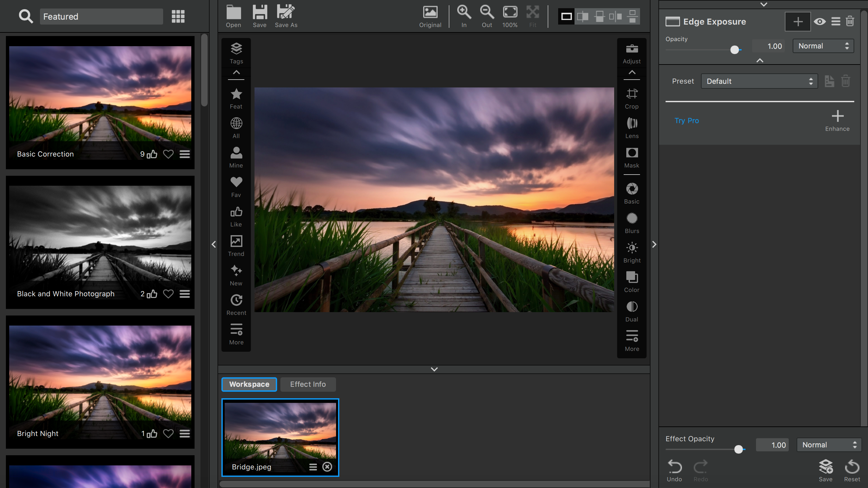Open the Basic adjustments group
This screenshot has width=868, height=488.
(x=632, y=194)
